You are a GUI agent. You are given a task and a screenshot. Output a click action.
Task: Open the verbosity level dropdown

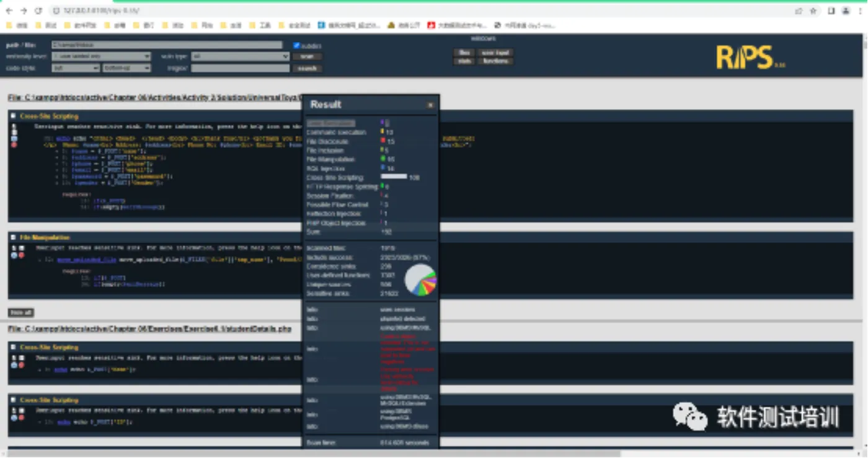pos(101,56)
